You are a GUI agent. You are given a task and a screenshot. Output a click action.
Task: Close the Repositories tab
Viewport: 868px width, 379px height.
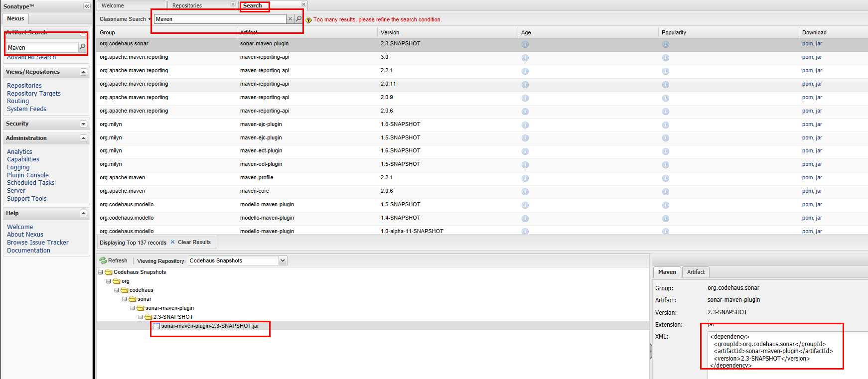[233, 4]
